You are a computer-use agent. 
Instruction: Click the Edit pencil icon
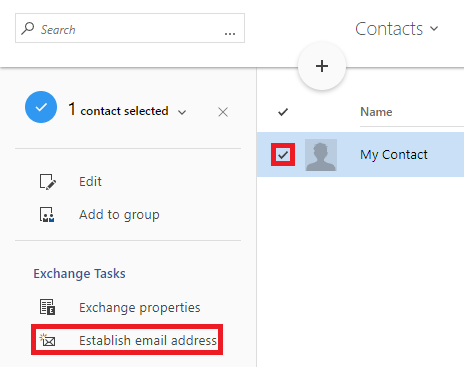click(48, 182)
